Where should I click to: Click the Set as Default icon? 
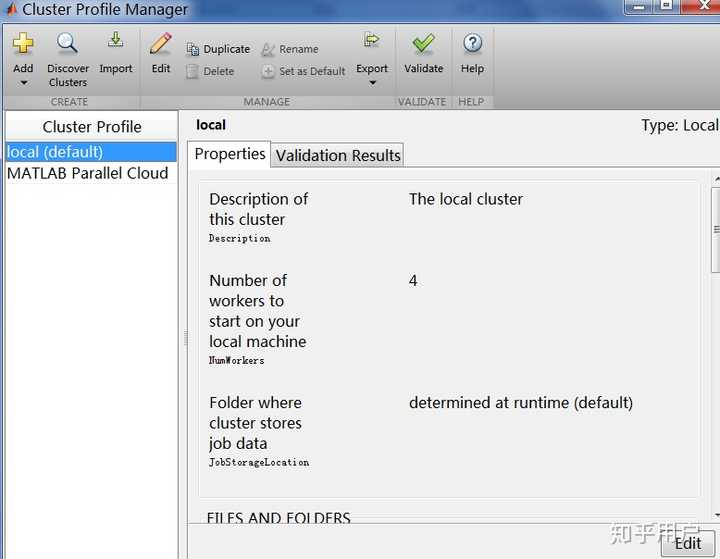268,71
